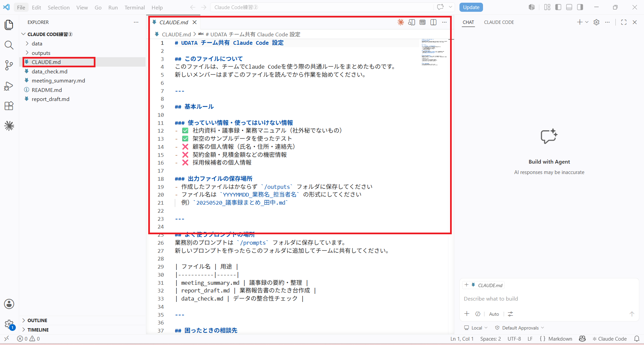Click the code icon beside Auto in chat input
This screenshot has width=644, height=345.
tap(478, 314)
